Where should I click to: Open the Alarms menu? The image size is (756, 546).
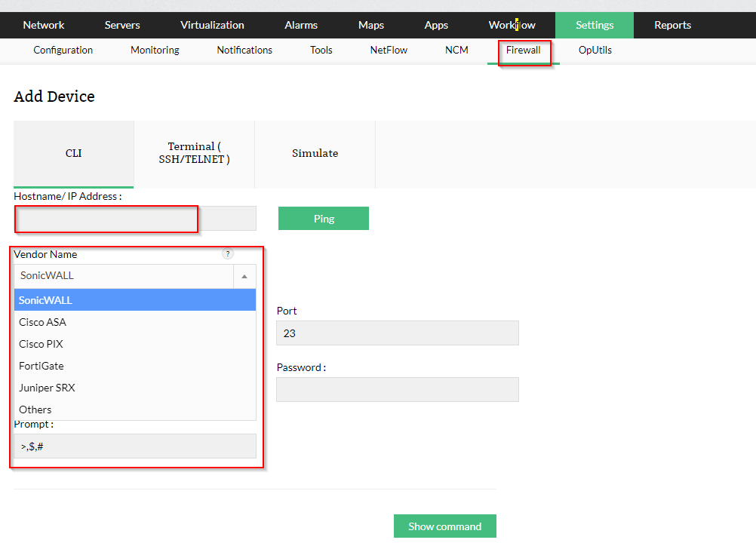[x=301, y=25]
